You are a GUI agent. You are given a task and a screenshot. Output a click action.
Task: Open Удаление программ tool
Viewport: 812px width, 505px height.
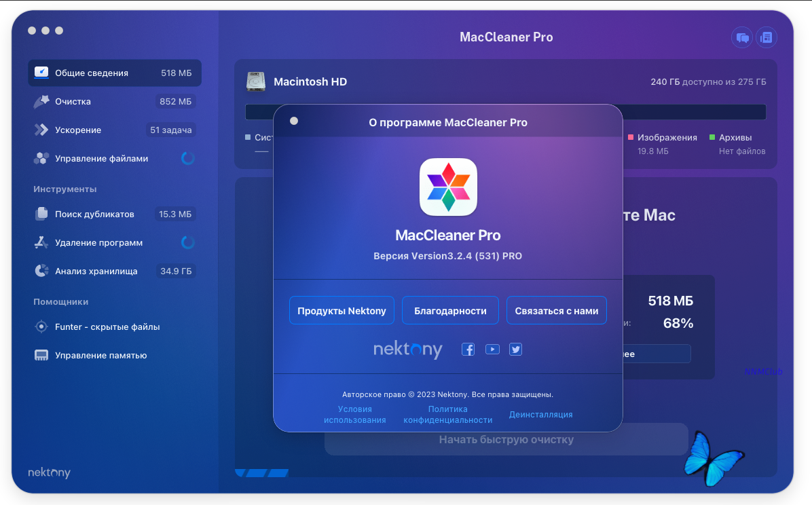point(115,242)
